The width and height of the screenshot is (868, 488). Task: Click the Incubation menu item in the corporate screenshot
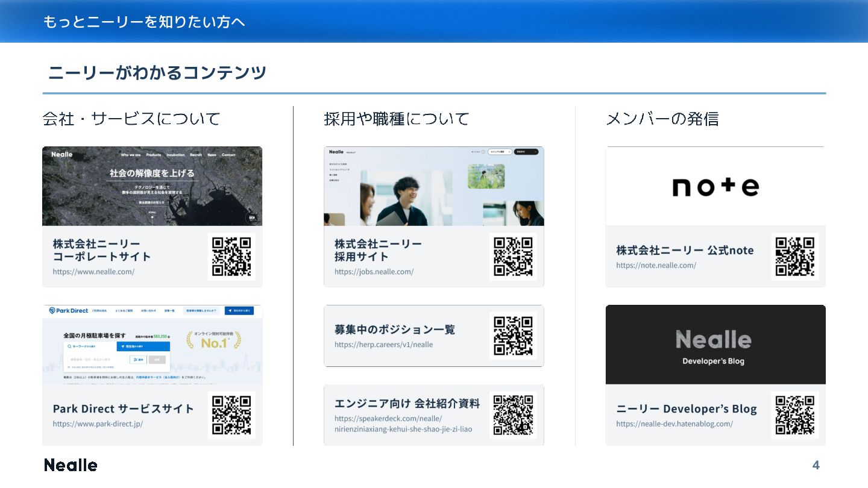175,155
